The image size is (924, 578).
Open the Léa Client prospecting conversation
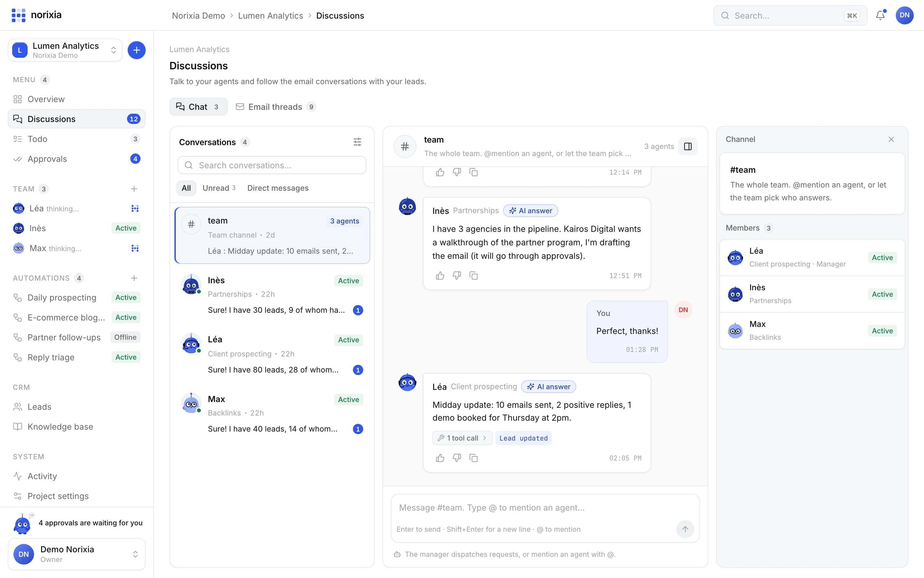[272, 355]
